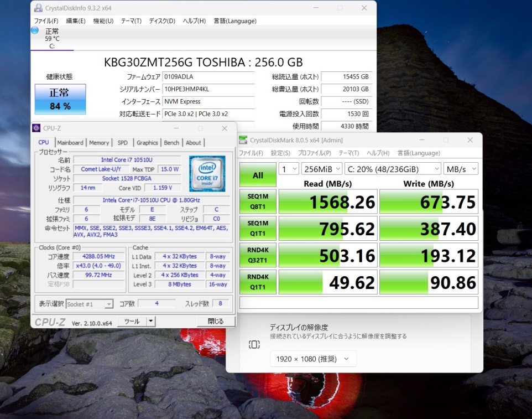Viewport: 532px width, 419px height.
Task: Click the RND4K Q32T1 write result 193.12
Action: pos(429,255)
